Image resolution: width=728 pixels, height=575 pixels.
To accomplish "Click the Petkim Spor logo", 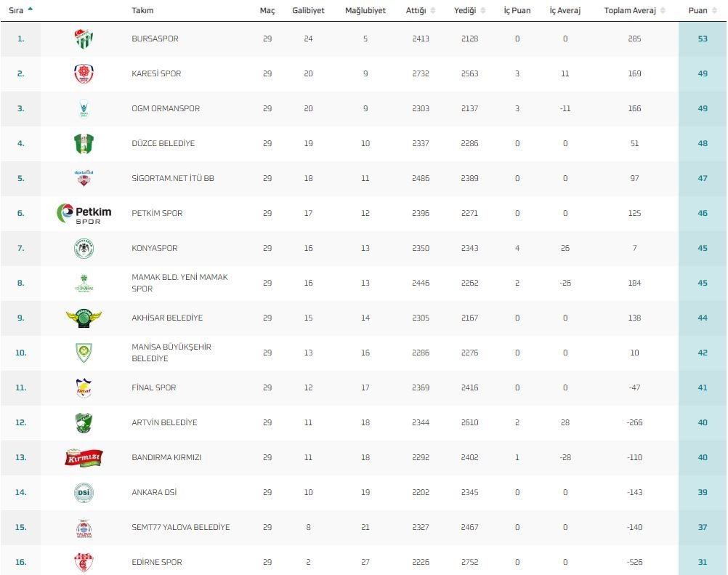I will pyautogui.click(x=84, y=214).
